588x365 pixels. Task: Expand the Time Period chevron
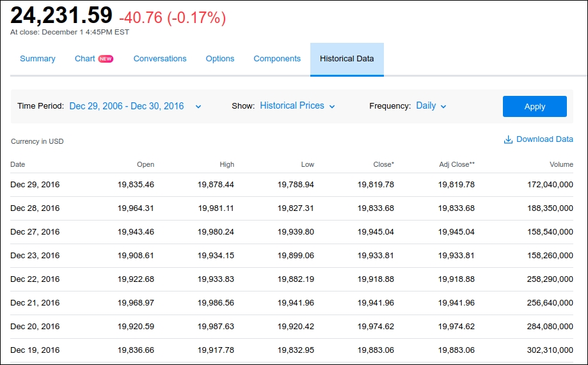pyautogui.click(x=198, y=107)
